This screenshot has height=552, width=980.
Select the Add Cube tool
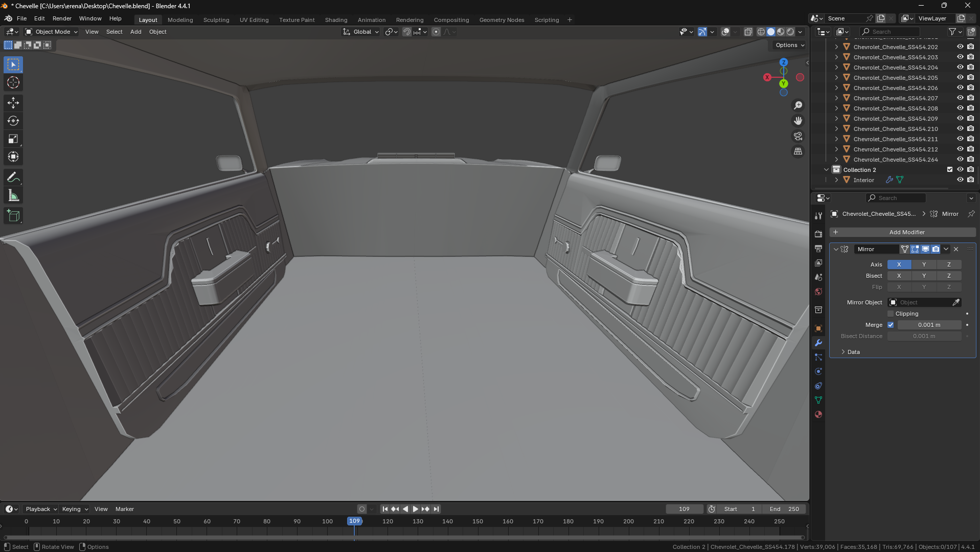coord(13,216)
